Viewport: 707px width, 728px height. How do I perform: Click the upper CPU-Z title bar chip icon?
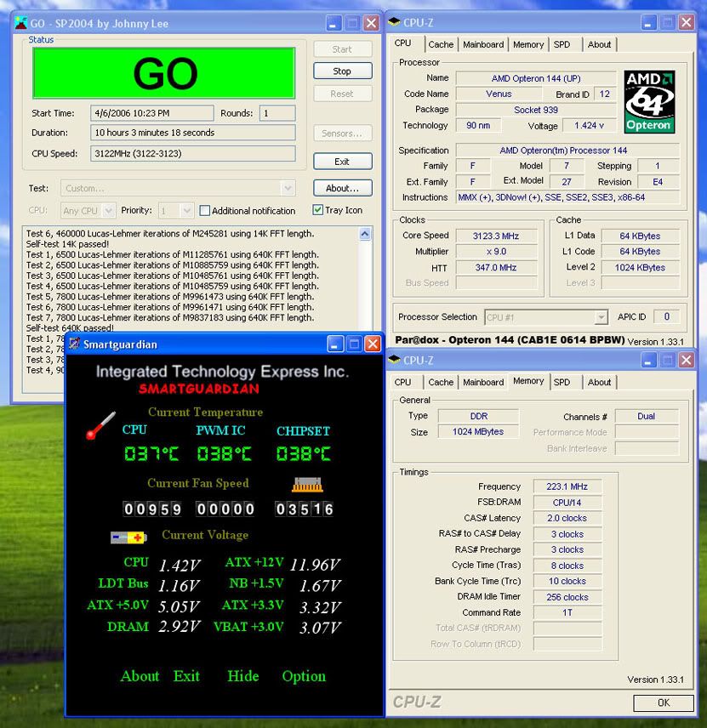(394, 22)
